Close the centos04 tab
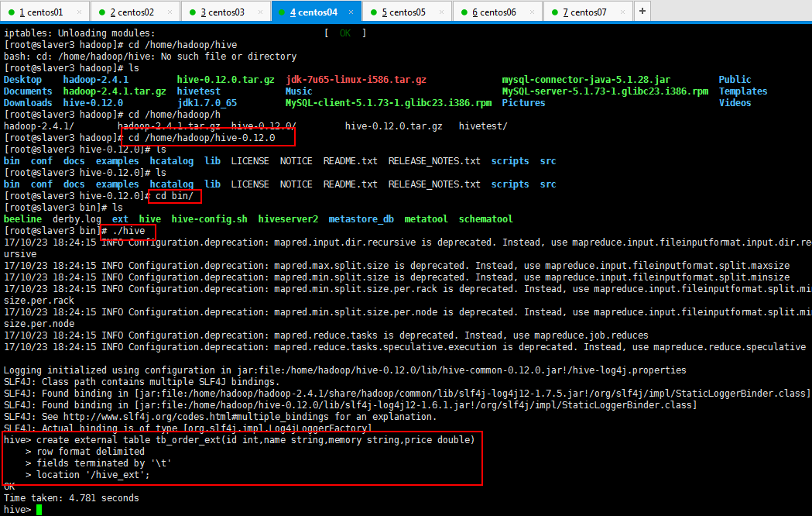Image resolution: width=812 pixels, height=516 pixels. tap(351, 12)
